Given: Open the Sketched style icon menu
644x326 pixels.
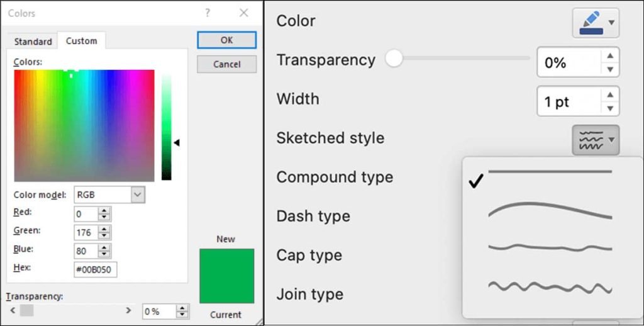Looking at the screenshot, I should [x=591, y=140].
